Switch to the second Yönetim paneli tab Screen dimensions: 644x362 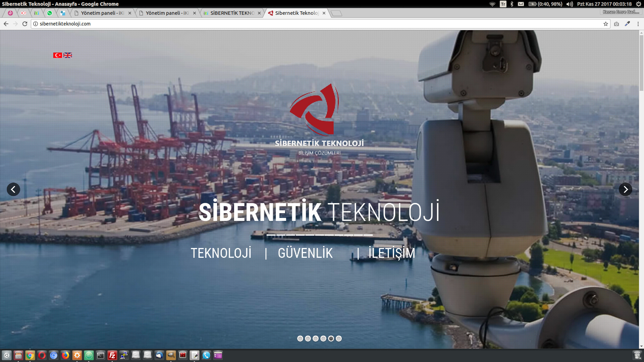pyautogui.click(x=167, y=13)
